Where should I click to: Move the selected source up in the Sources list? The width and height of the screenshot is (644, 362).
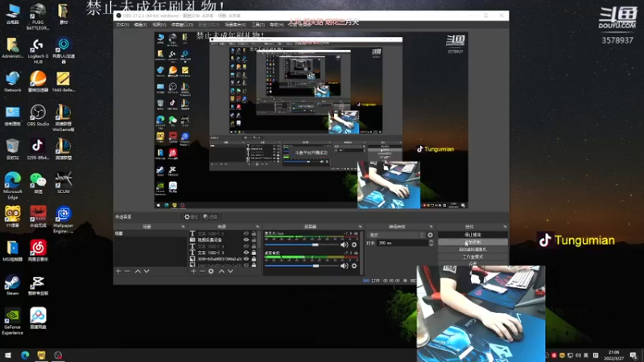click(x=221, y=271)
